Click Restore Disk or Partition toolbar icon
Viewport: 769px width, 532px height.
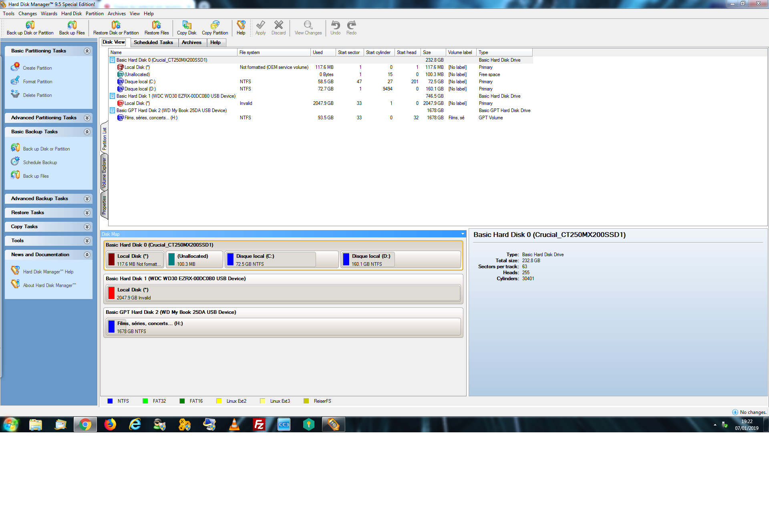click(116, 25)
